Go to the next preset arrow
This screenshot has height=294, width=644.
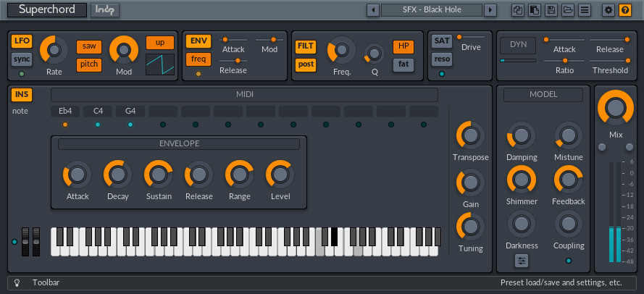tap(490, 10)
